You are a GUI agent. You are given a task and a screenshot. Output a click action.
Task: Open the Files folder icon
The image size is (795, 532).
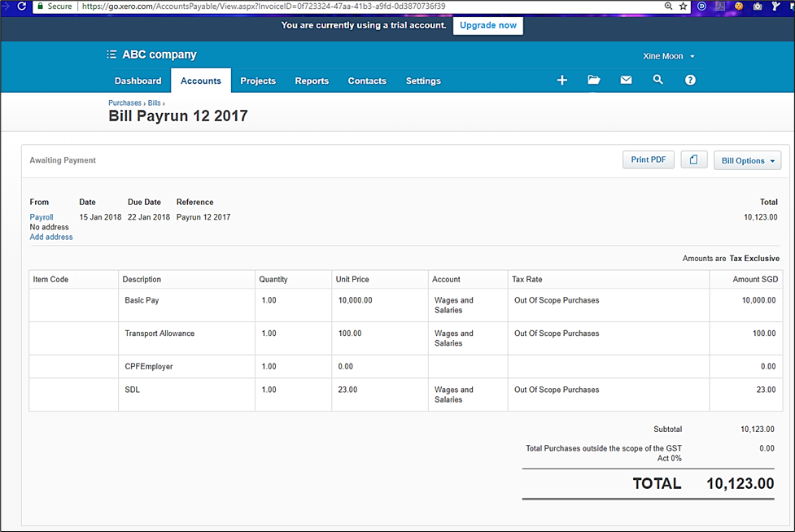click(x=594, y=80)
